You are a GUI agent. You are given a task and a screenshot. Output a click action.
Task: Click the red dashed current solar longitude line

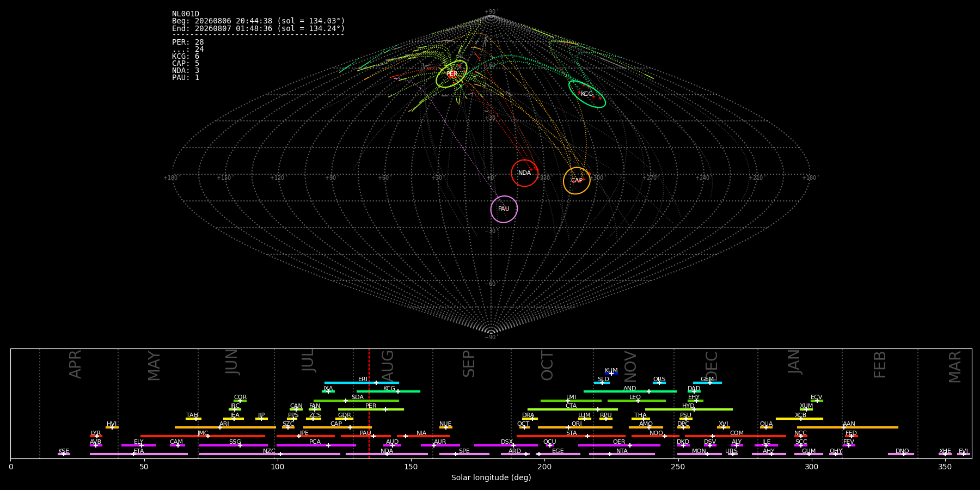tap(369, 403)
